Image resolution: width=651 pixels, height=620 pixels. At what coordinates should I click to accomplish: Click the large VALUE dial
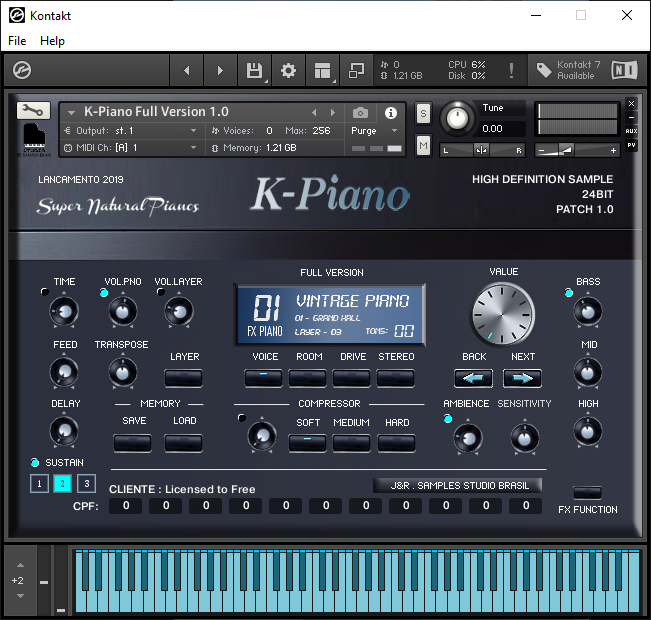point(503,315)
